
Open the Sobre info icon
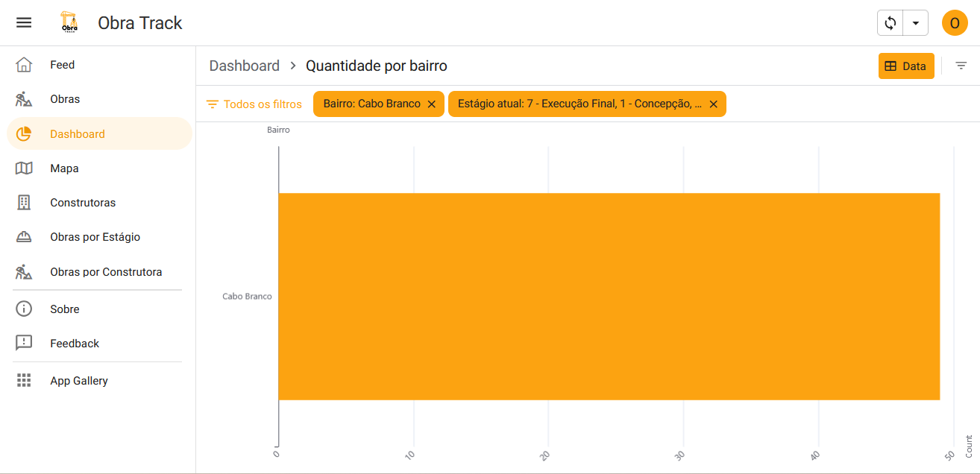(24, 309)
